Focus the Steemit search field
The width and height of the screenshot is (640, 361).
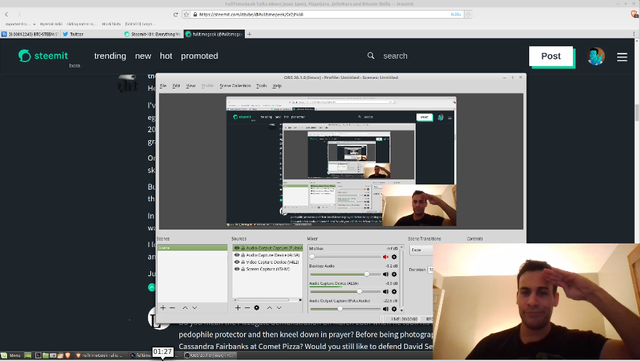point(395,56)
